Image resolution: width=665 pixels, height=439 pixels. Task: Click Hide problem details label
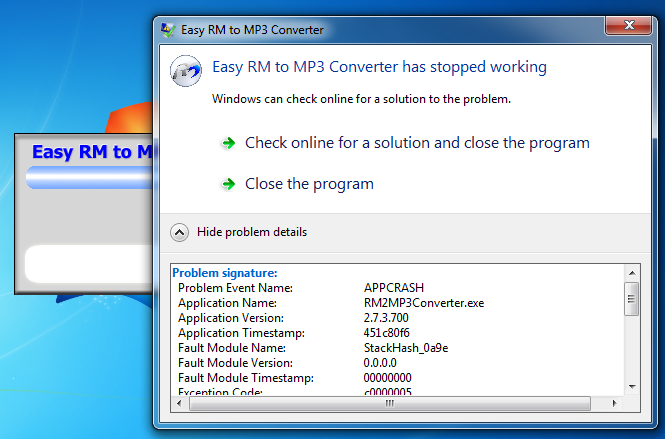click(x=252, y=232)
